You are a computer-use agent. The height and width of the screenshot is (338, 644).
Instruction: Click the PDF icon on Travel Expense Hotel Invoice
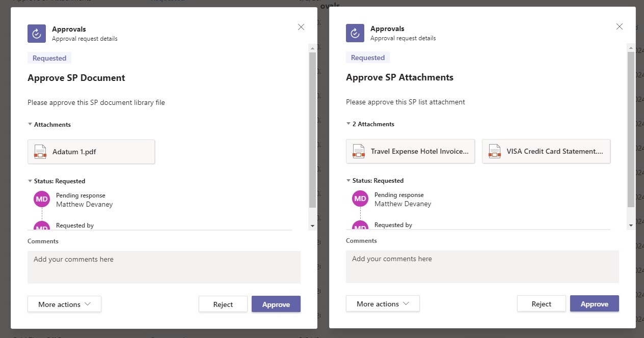[x=358, y=151]
